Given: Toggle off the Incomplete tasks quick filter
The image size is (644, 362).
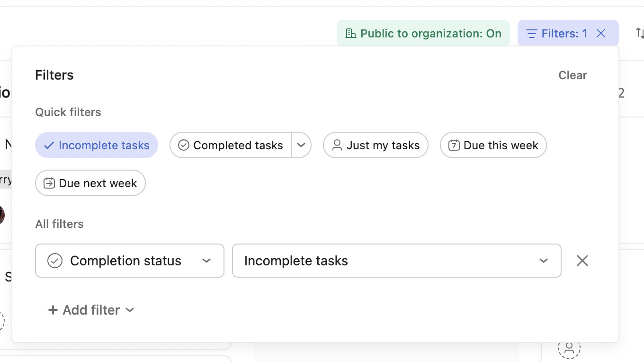Looking at the screenshot, I should tap(97, 145).
